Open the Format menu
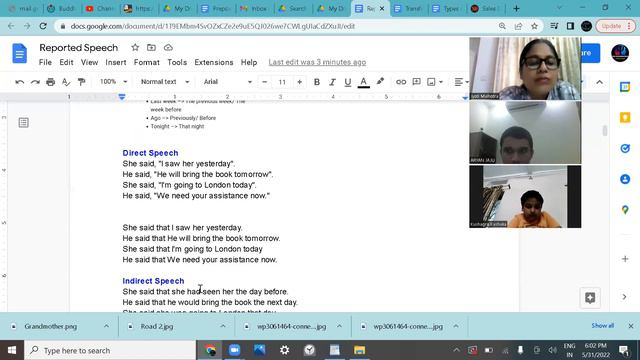 point(147,62)
